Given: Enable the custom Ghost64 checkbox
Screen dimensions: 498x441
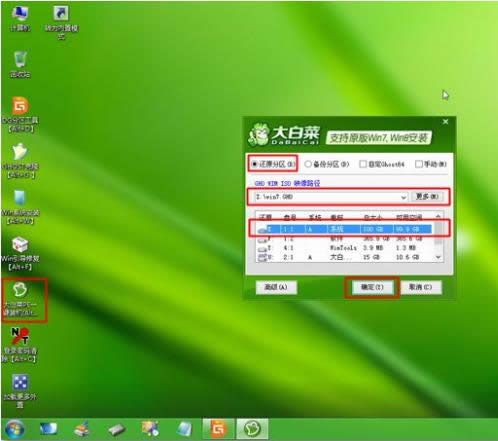Looking at the screenshot, I should tap(363, 164).
